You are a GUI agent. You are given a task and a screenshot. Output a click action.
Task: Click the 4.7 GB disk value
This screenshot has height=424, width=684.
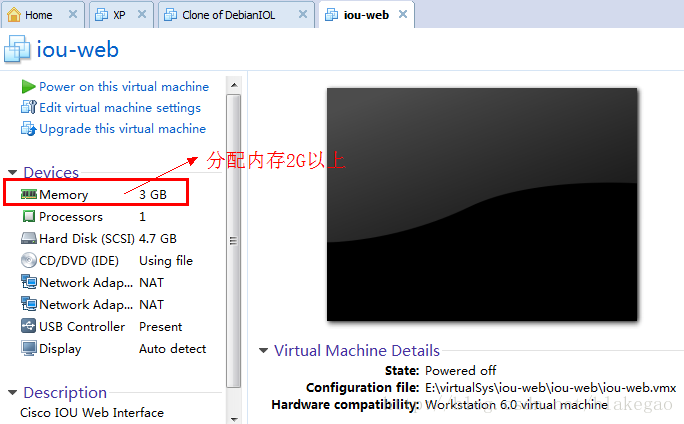coord(158,239)
